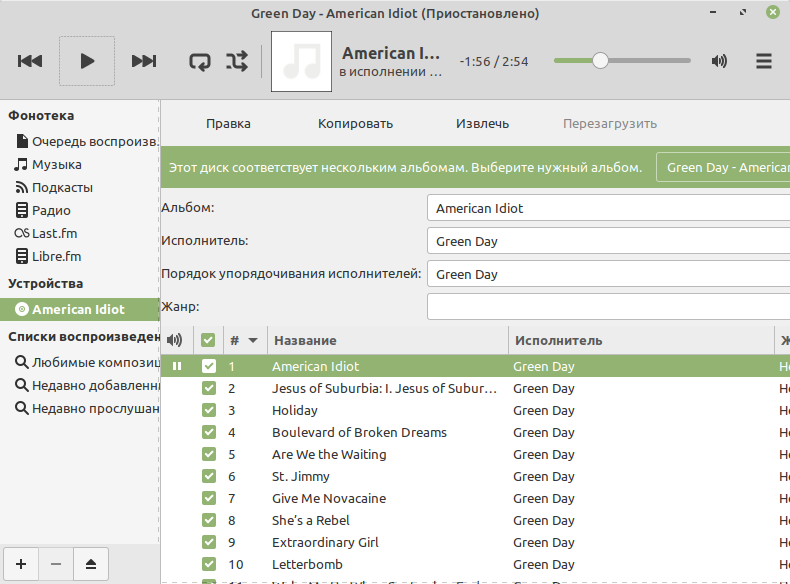Uncheck track 1 American Idiot checkbox
Viewport: 790px width, 584px height.
(209, 366)
